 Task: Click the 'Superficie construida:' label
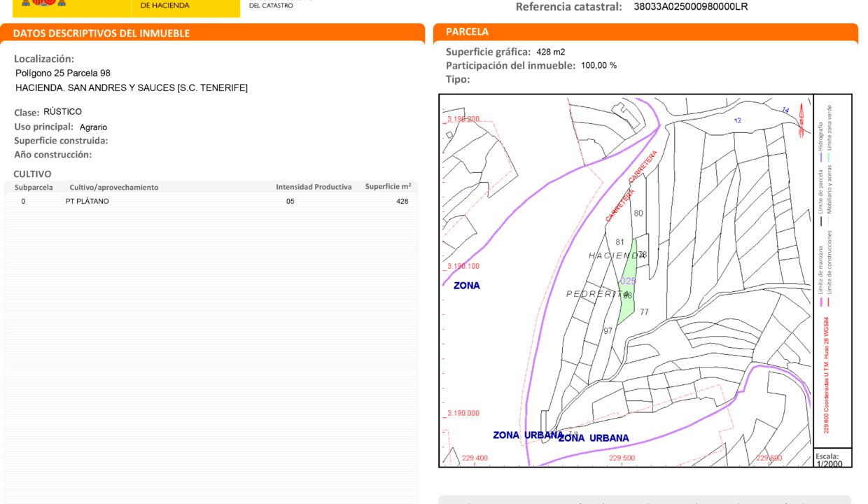[x=61, y=141]
